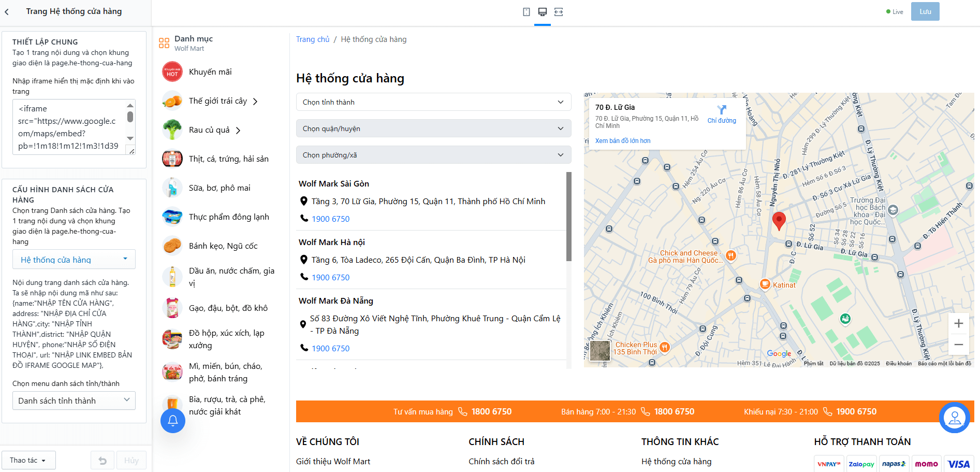This screenshot has width=980, height=472.
Task: Click the Đồ hộp, xúc xích icon
Action: click(x=172, y=339)
